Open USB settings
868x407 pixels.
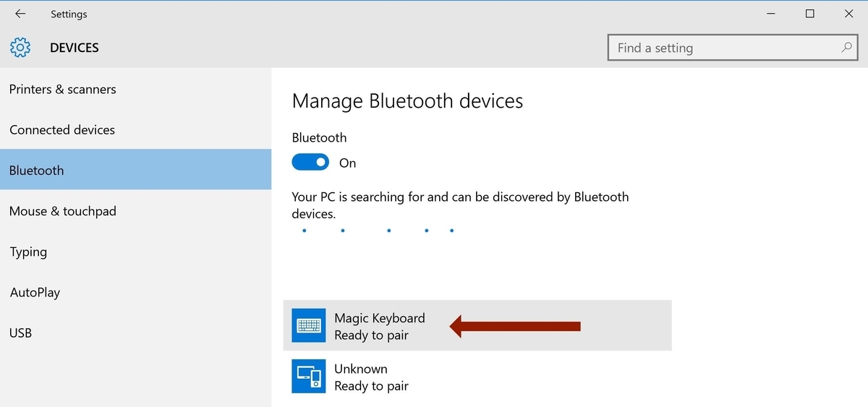click(135, 333)
